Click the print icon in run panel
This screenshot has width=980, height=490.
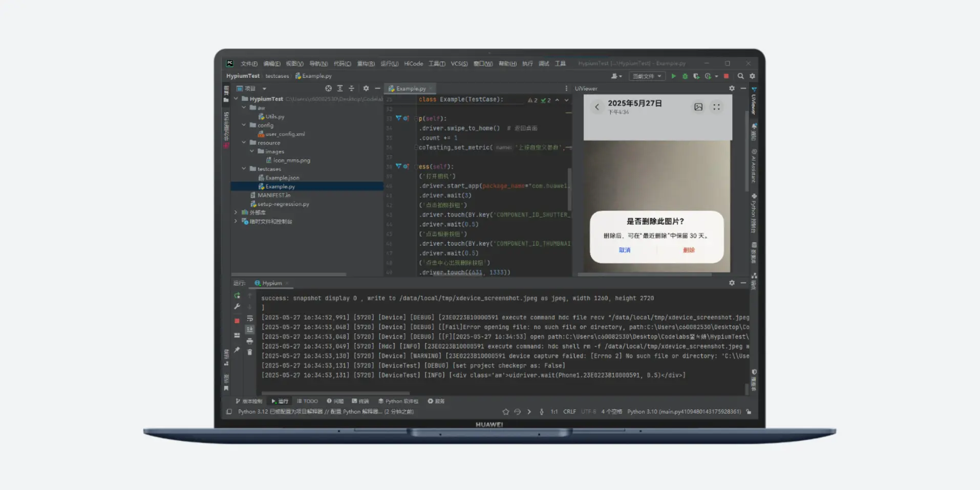(250, 341)
